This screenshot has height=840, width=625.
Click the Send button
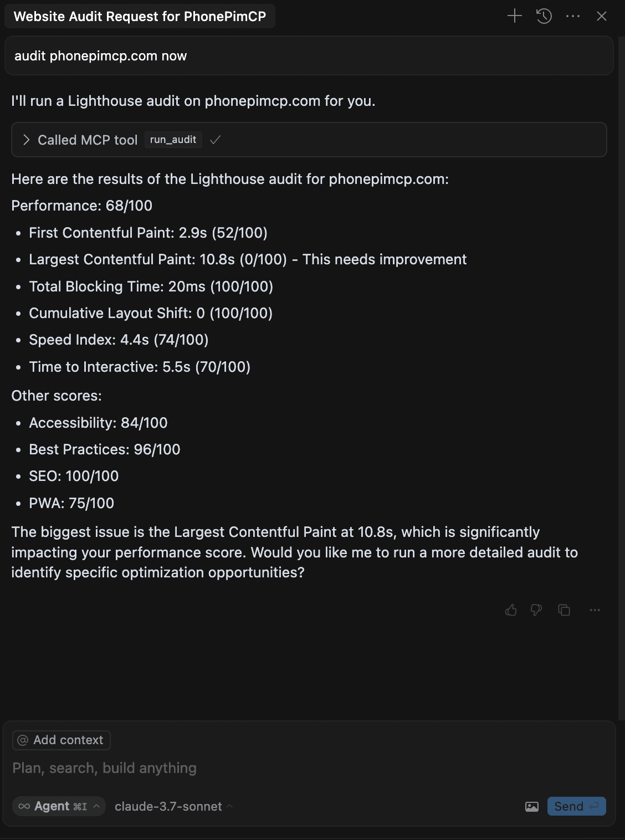pyautogui.click(x=576, y=806)
